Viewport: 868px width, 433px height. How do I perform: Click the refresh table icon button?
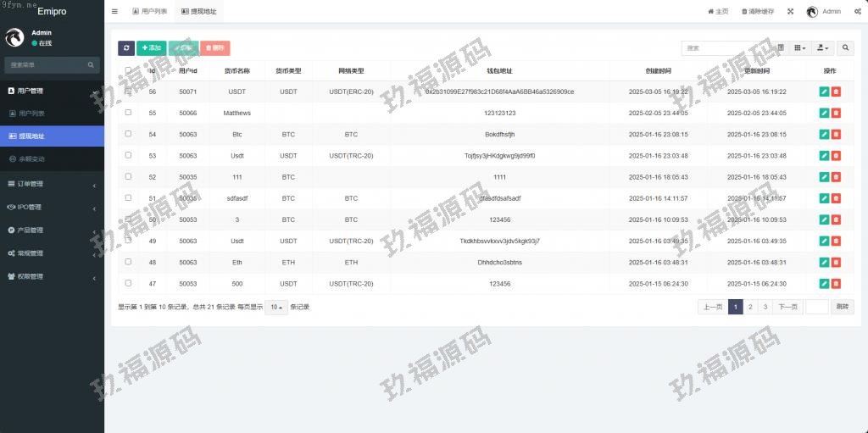point(126,48)
